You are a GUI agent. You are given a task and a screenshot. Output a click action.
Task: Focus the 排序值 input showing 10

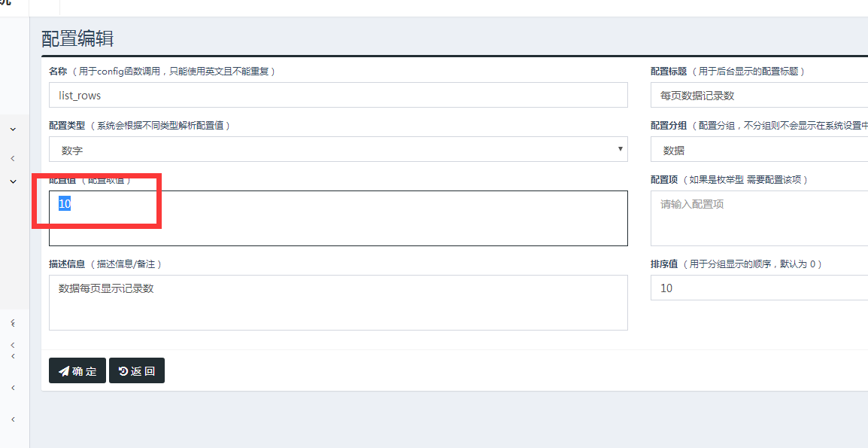pos(759,288)
